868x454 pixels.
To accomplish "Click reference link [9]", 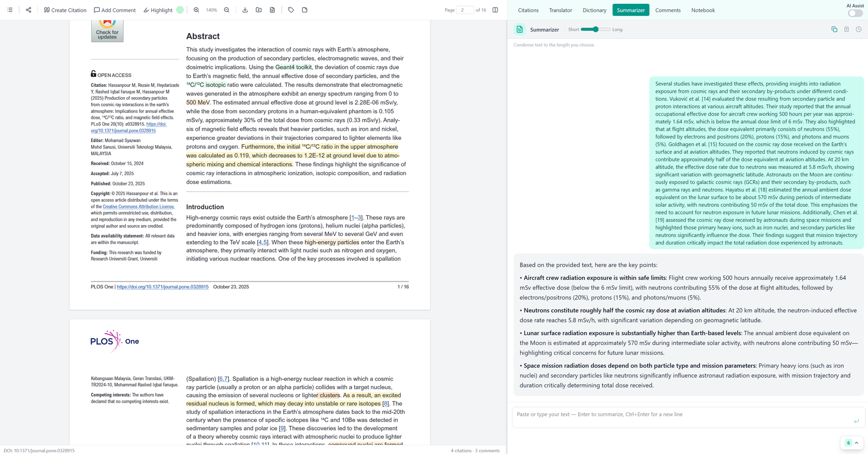I will point(282,429).
